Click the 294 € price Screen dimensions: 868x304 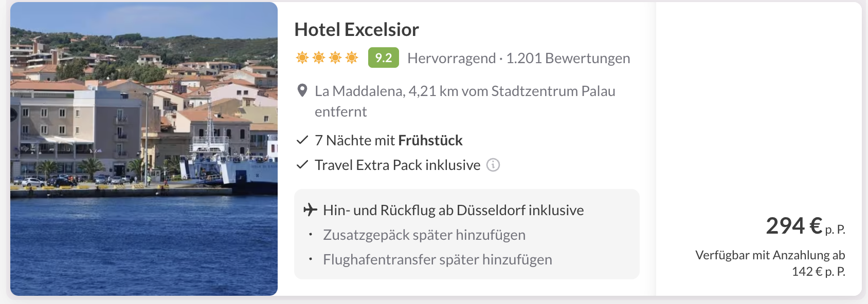(794, 226)
